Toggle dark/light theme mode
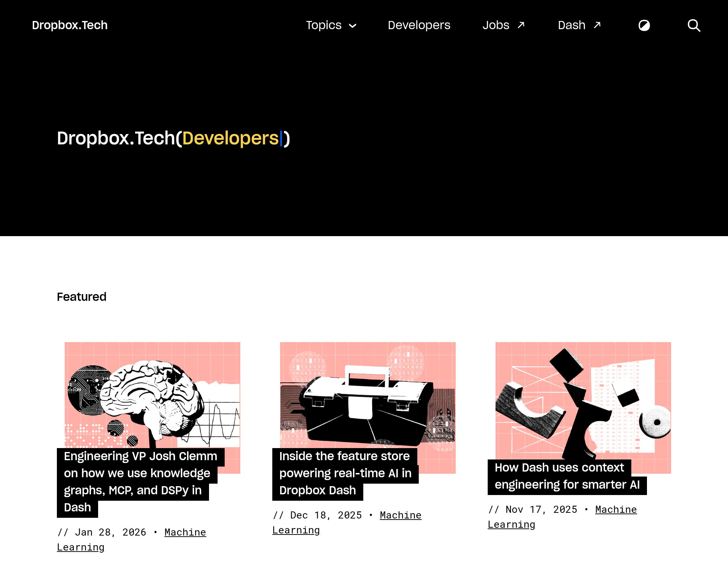 tap(644, 25)
